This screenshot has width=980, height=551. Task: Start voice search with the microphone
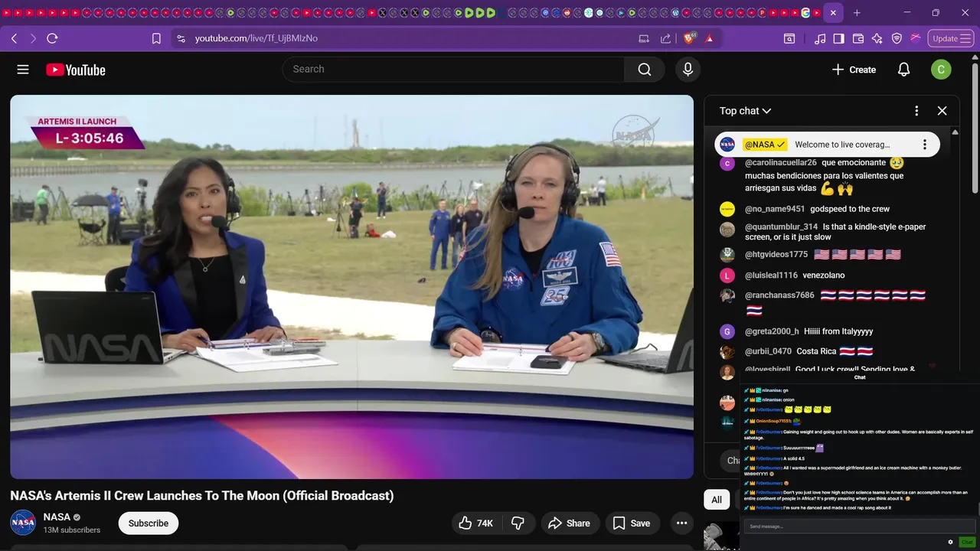[688, 70]
